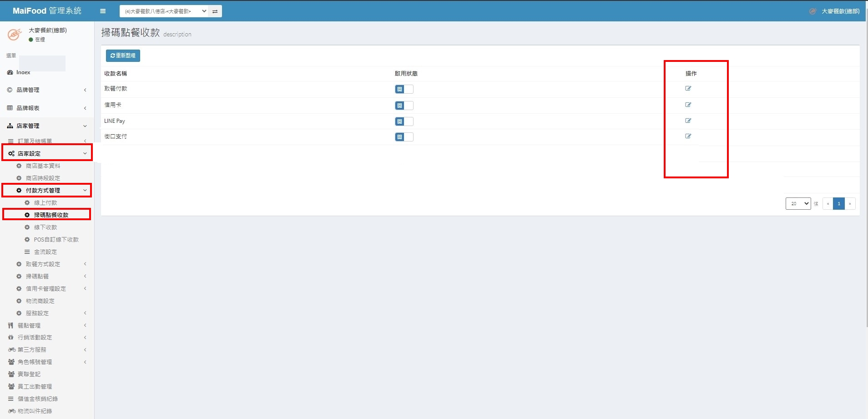Click the swap store icon beside store selector
This screenshot has width=868, height=419.
[215, 11]
